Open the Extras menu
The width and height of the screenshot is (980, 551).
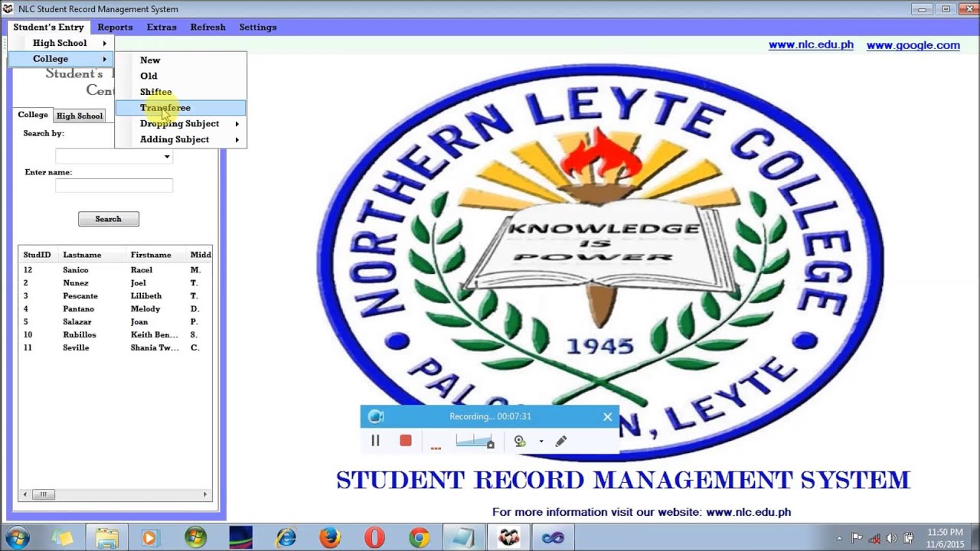click(x=162, y=27)
